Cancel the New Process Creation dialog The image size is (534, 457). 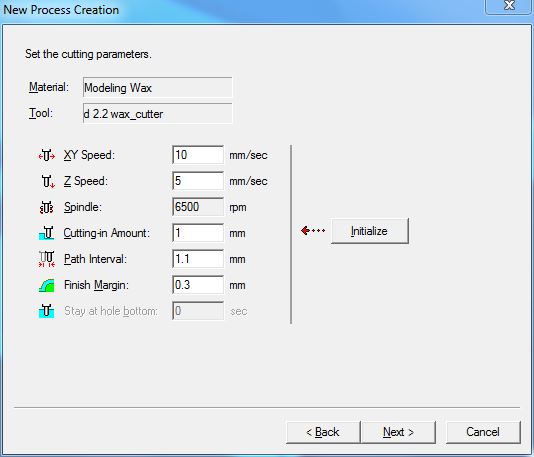point(483,432)
